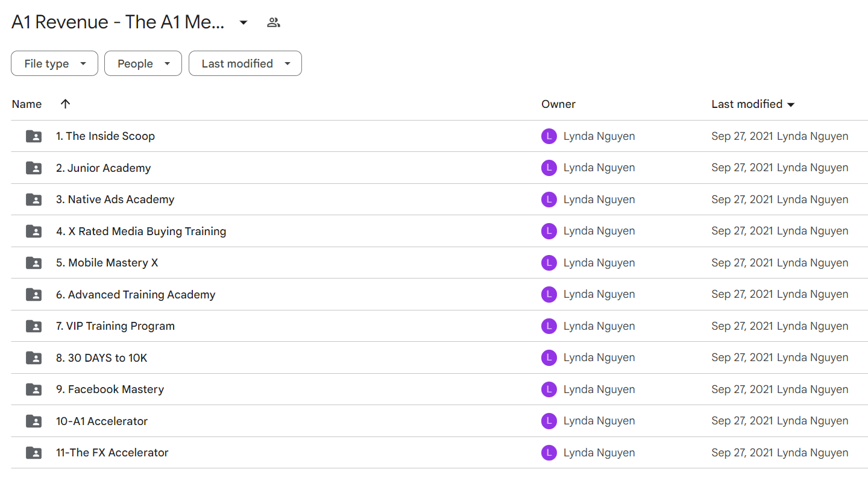The height and width of the screenshot is (504, 868).
Task: Open folder 11-The FX Accelerator
Action: pyautogui.click(x=112, y=453)
